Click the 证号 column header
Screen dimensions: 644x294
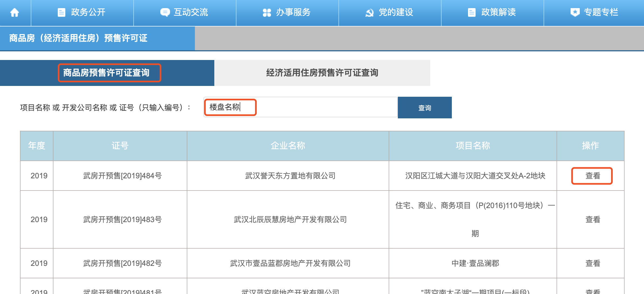[120, 146]
